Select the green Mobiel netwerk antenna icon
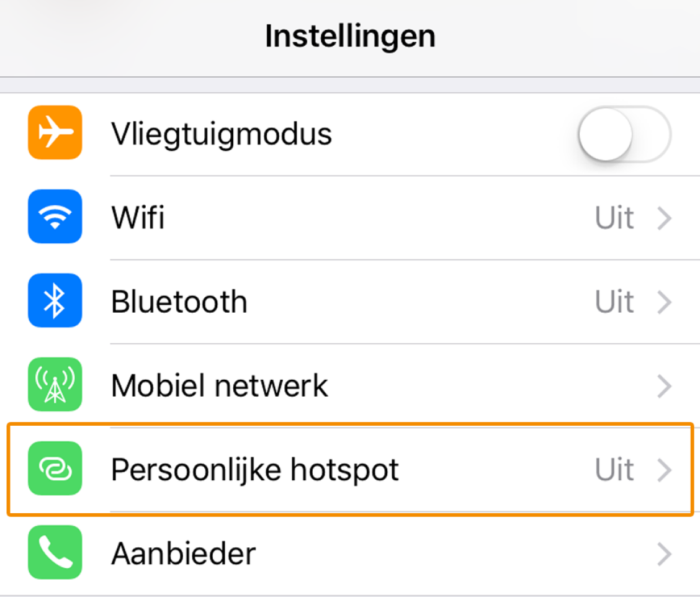The width and height of the screenshot is (700, 597). tap(55, 385)
